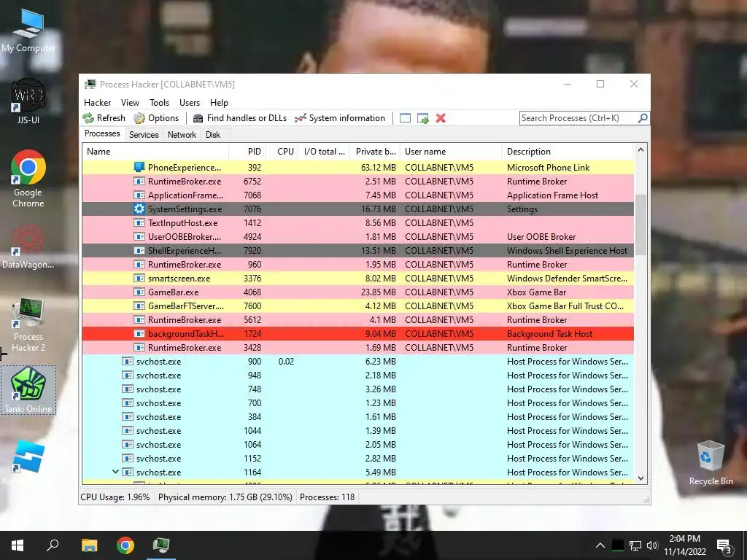Screen dimensions: 747x560
Task: Click the SystemSettings.exe gear icon
Action: (139, 209)
